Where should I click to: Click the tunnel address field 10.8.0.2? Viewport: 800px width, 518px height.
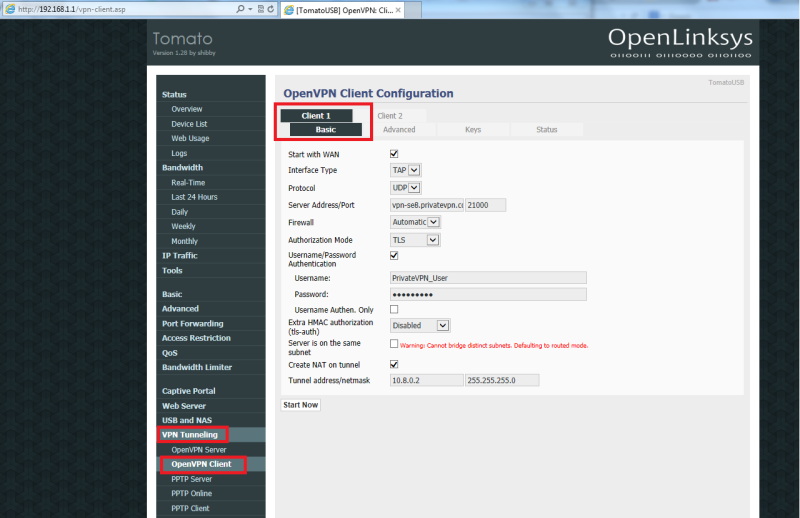tap(427, 380)
